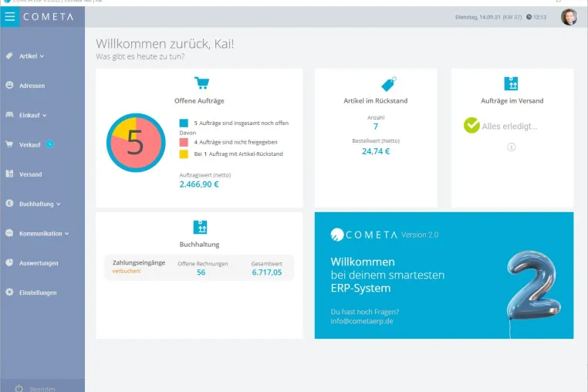This screenshot has height=392, width=588.
Task: Click the Beenden power icon
Action: (x=19, y=389)
